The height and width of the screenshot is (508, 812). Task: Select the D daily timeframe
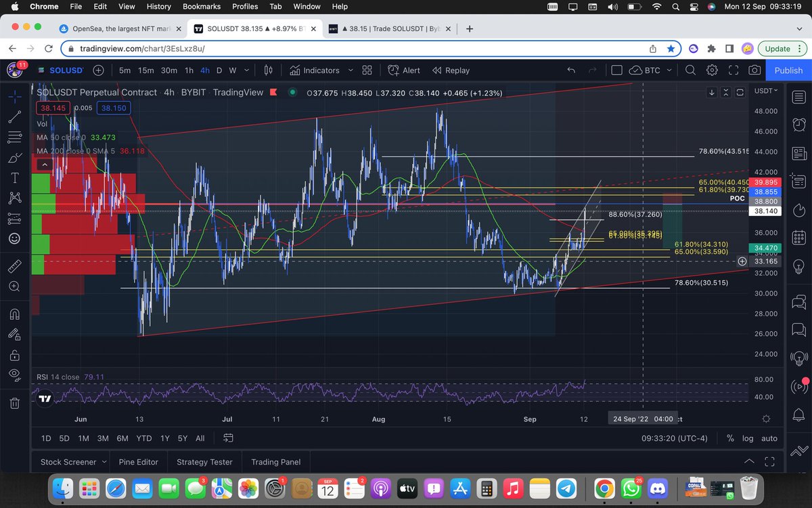pyautogui.click(x=219, y=70)
